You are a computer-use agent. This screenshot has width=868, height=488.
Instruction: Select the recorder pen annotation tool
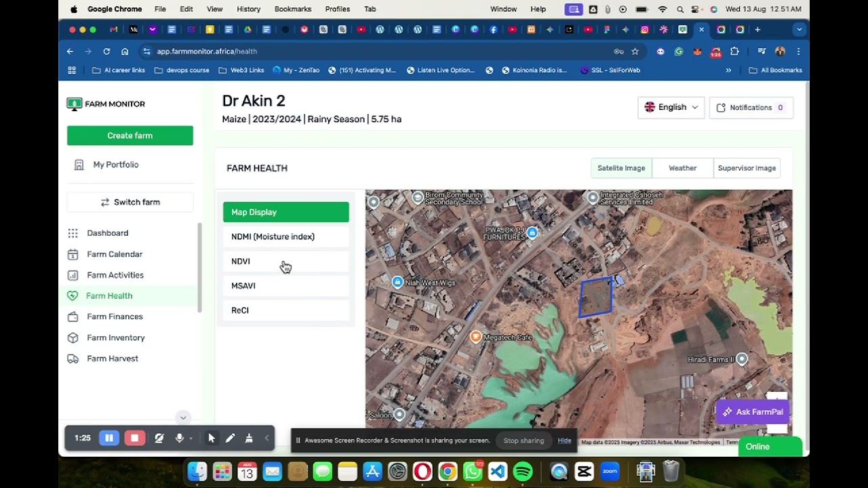(x=230, y=439)
